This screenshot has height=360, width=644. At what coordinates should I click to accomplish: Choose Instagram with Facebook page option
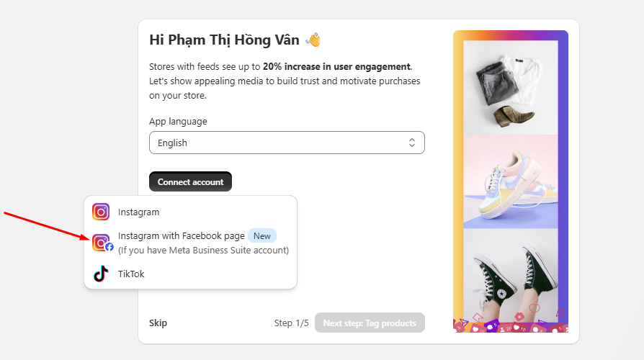tap(190, 243)
